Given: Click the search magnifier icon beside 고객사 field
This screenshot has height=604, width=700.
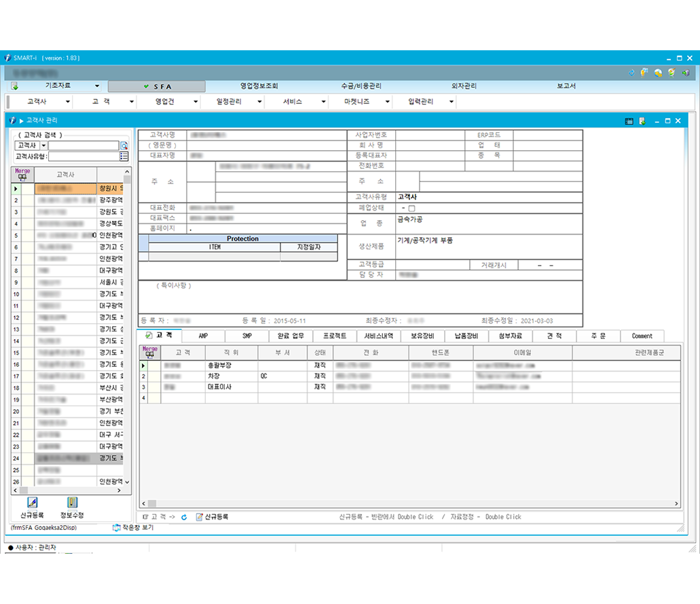Looking at the screenshot, I should [x=124, y=145].
